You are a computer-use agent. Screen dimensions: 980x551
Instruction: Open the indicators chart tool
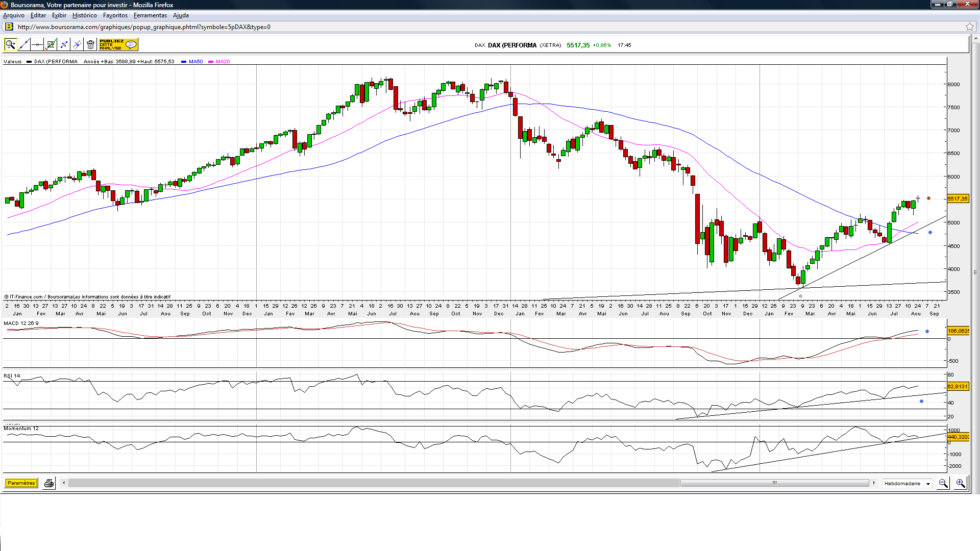tap(51, 45)
